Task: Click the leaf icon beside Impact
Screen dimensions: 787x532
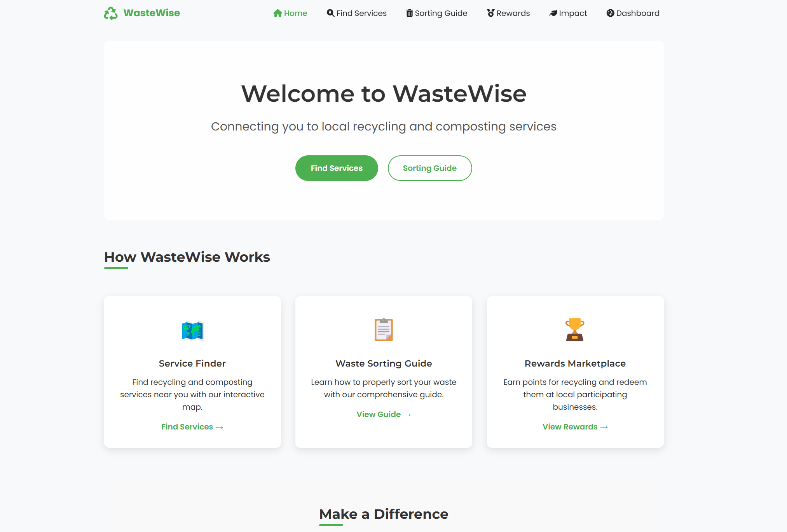Action: (x=553, y=13)
